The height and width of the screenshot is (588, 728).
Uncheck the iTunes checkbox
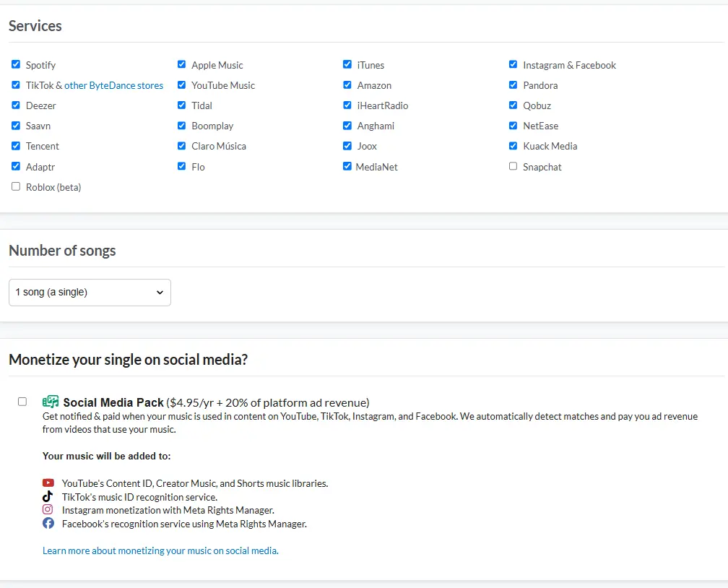tap(347, 64)
